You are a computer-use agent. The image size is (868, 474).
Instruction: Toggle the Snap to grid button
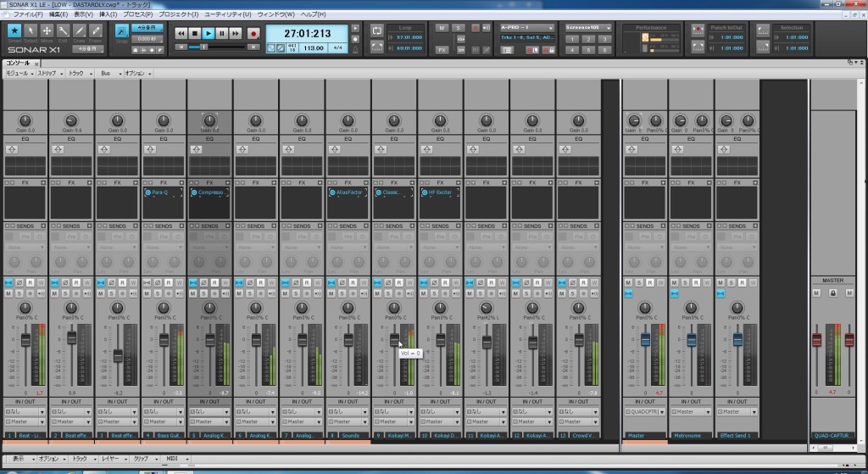tap(121, 31)
